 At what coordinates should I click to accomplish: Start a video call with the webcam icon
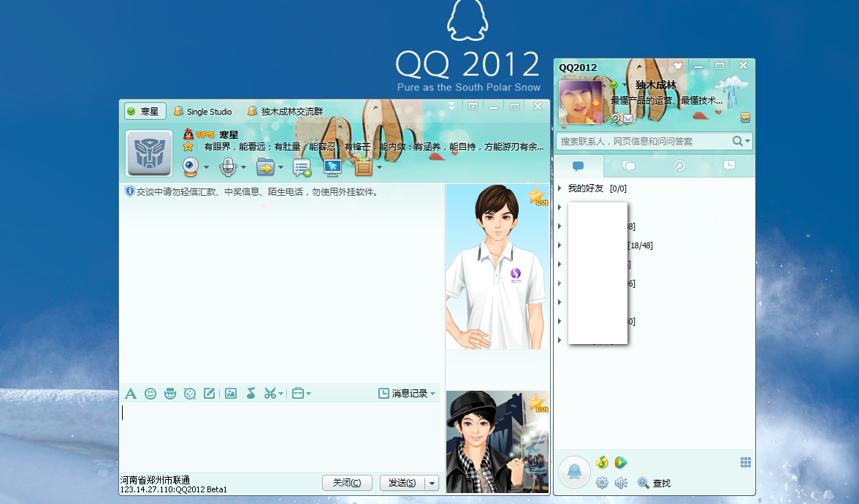point(190,167)
